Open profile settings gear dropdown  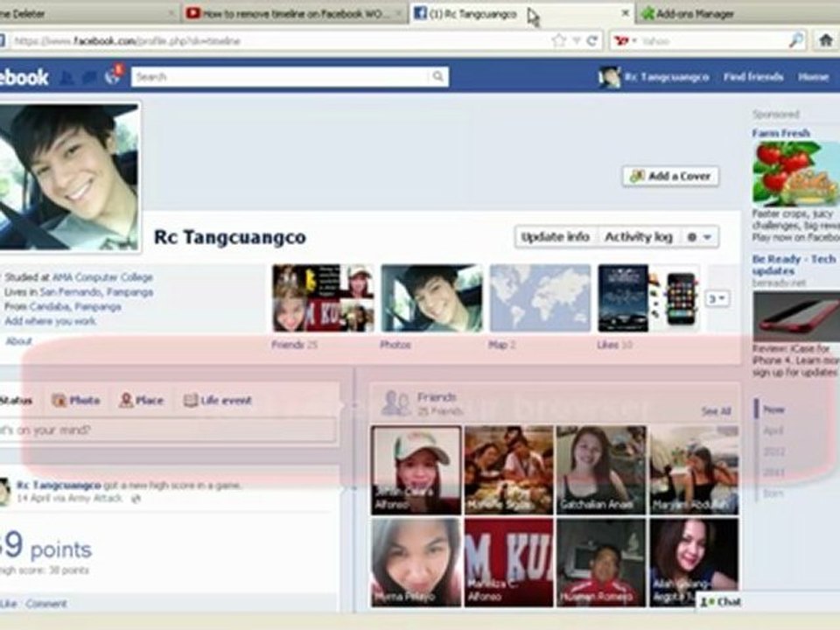pos(699,237)
